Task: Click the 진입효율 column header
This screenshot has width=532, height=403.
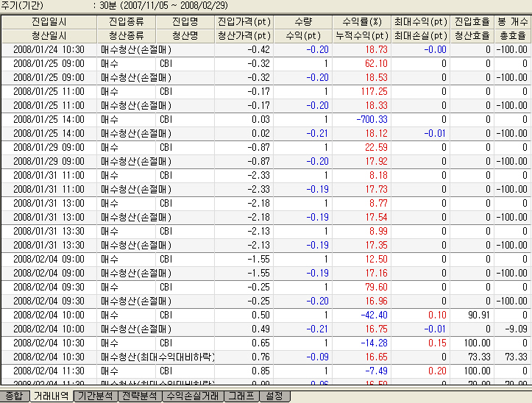Action: pyautogui.click(x=472, y=21)
